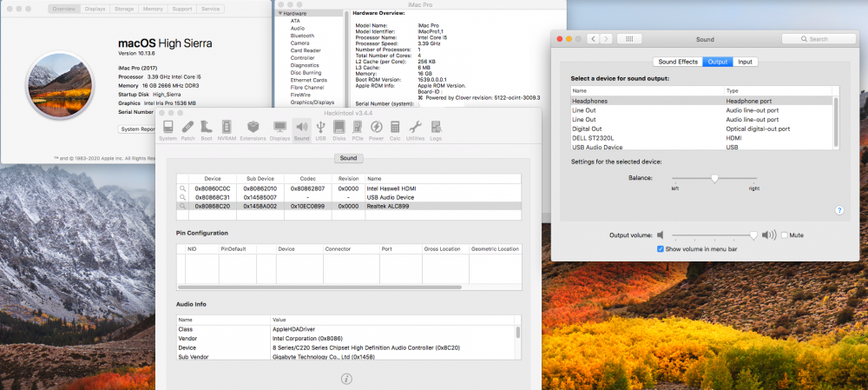
Task: Switch to the Input tab
Action: 745,62
